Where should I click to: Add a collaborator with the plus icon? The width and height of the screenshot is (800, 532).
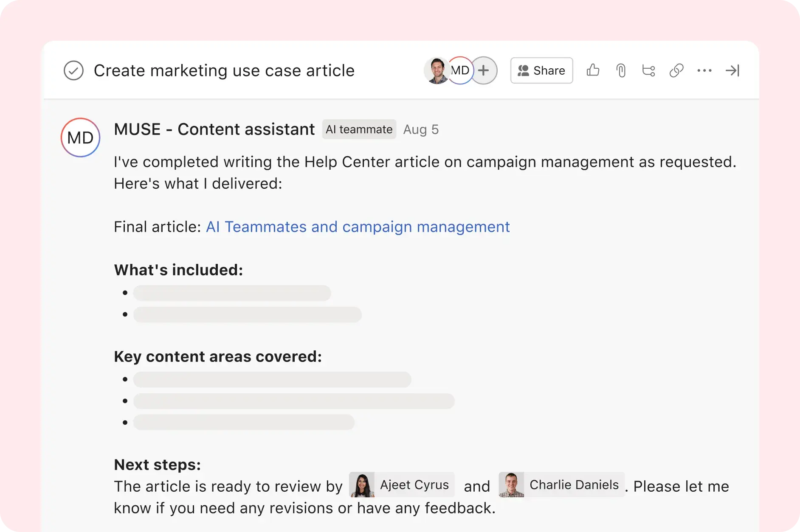(483, 70)
